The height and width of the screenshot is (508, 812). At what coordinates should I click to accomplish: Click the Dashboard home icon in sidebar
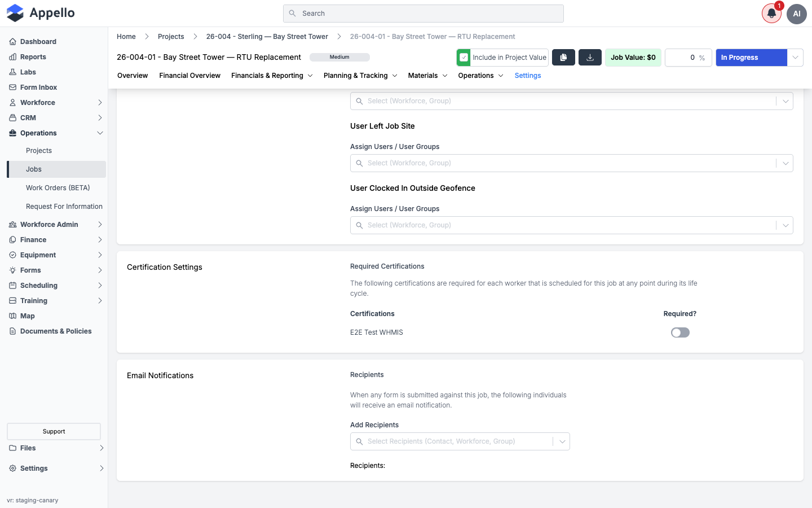[12, 42]
